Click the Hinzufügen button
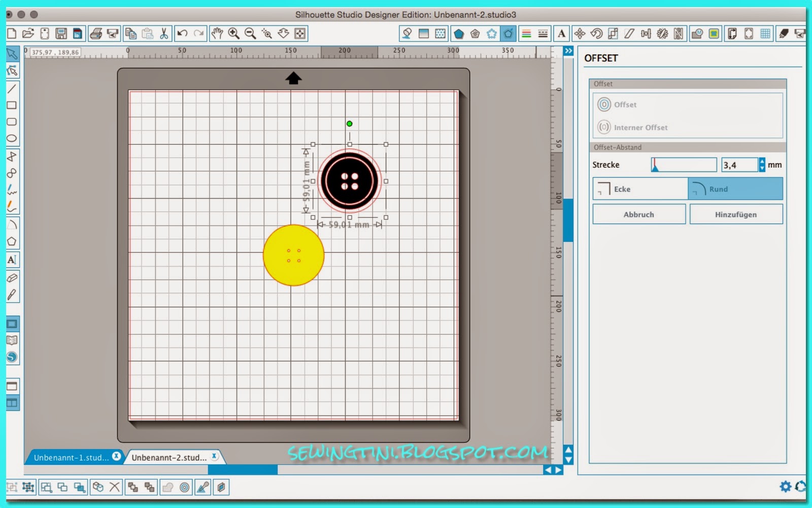 coord(736,214)
